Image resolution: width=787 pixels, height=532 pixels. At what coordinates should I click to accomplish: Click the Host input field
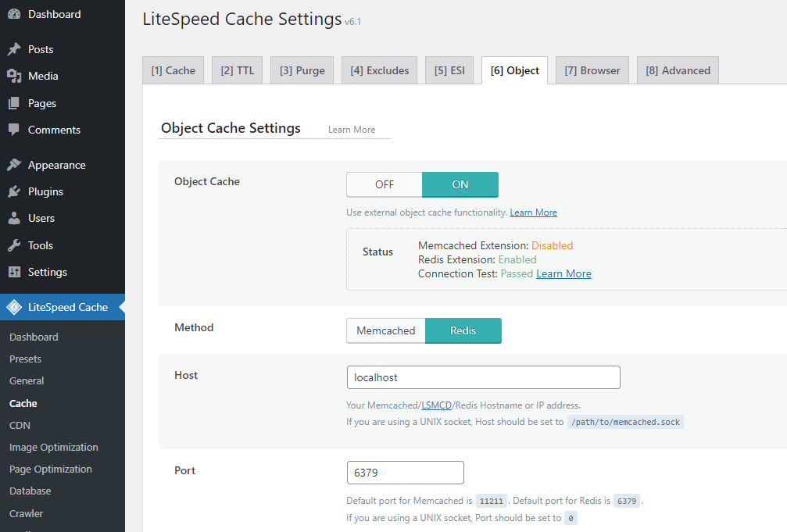coord(483,377)
